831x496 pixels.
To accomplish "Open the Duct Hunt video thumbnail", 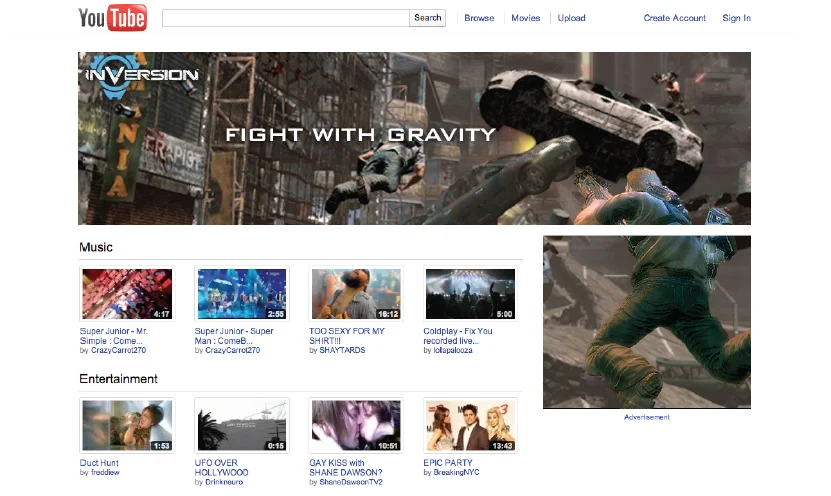I will (x=127, y=426).
